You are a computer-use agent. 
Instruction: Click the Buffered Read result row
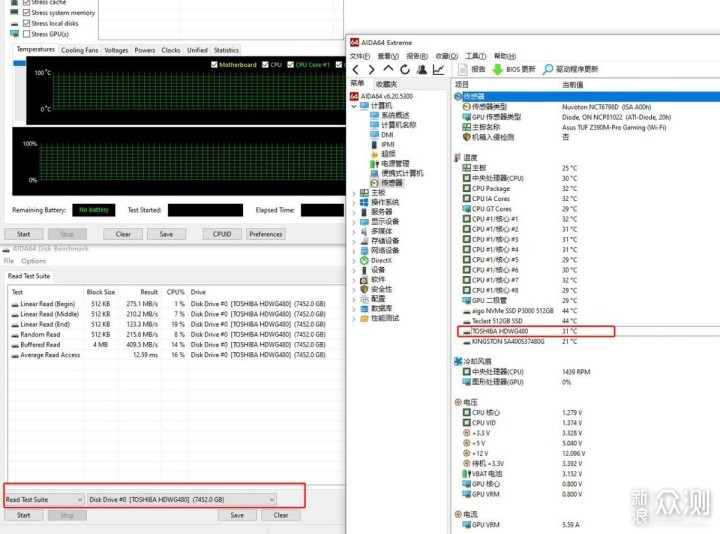coord(168,345)
